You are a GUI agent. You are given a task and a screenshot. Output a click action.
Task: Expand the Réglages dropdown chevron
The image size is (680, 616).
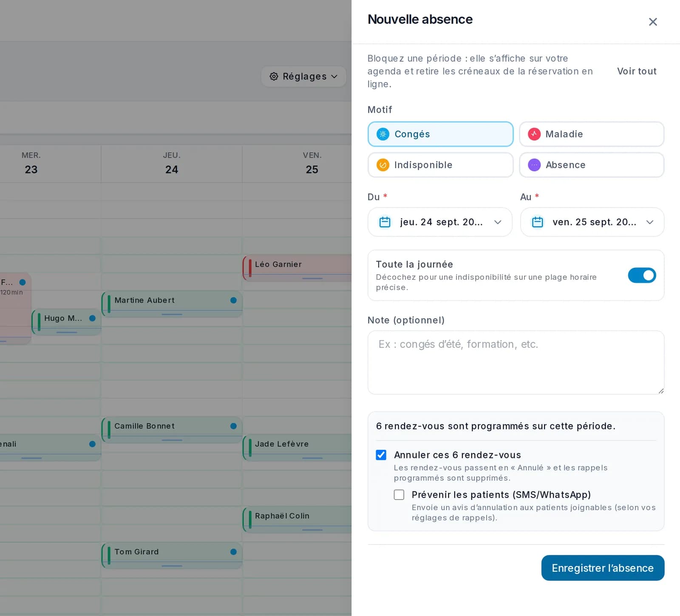click(x=334, y=77)
